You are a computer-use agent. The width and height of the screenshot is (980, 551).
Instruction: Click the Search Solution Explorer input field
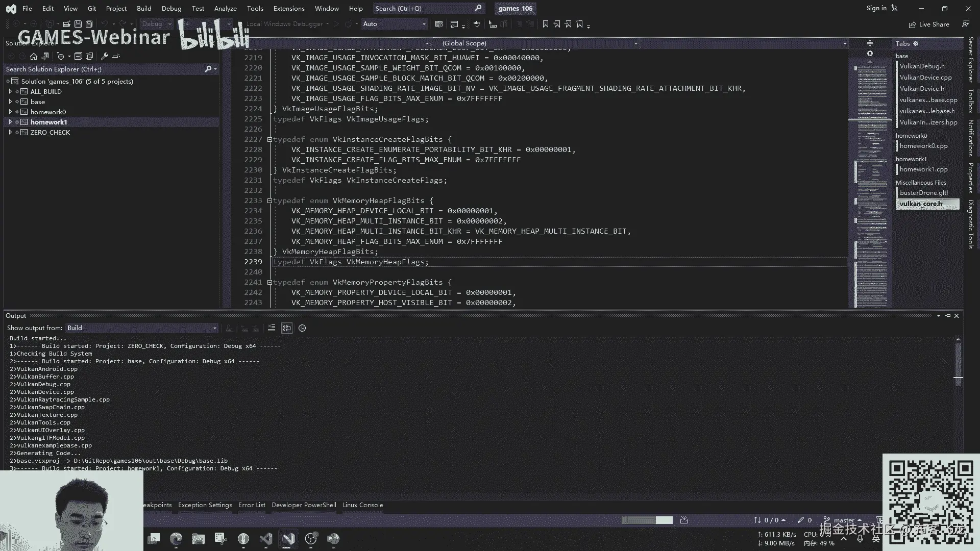click(x=102, y=69)
